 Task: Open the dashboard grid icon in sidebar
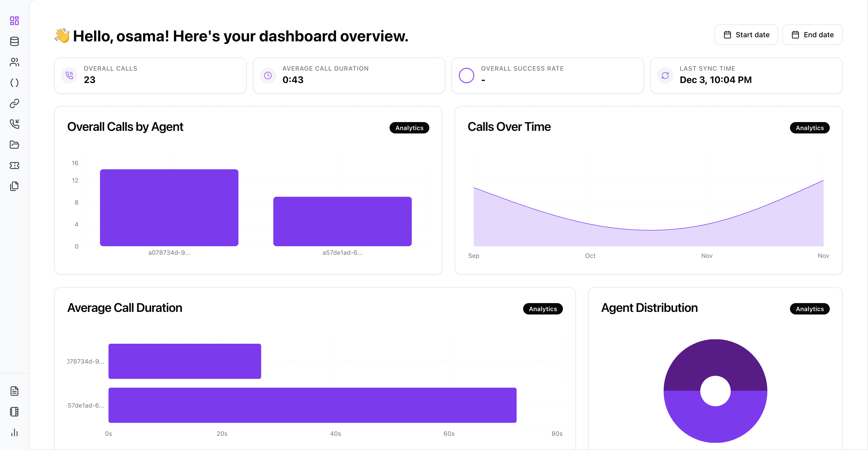tap(14, 21)
